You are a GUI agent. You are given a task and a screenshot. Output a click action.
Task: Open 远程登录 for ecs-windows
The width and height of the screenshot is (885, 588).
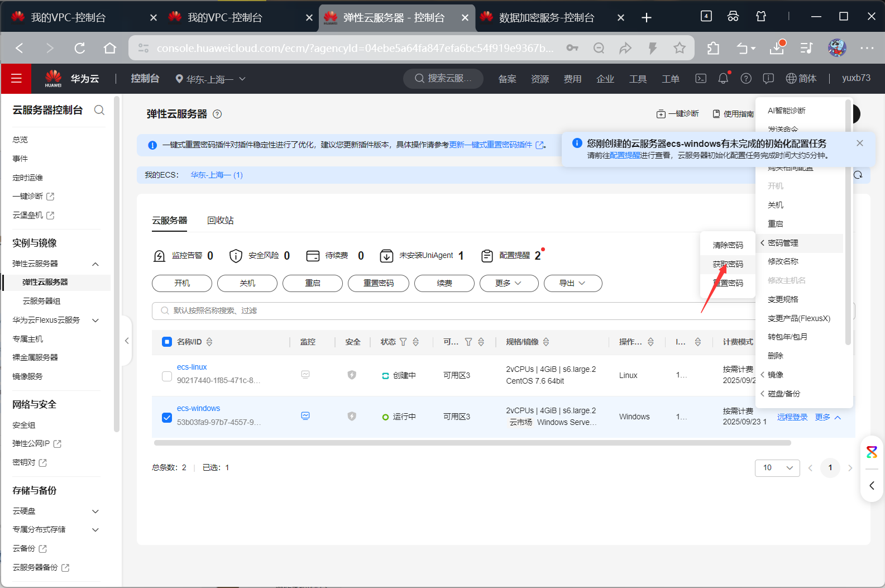(x=792, y=417)
